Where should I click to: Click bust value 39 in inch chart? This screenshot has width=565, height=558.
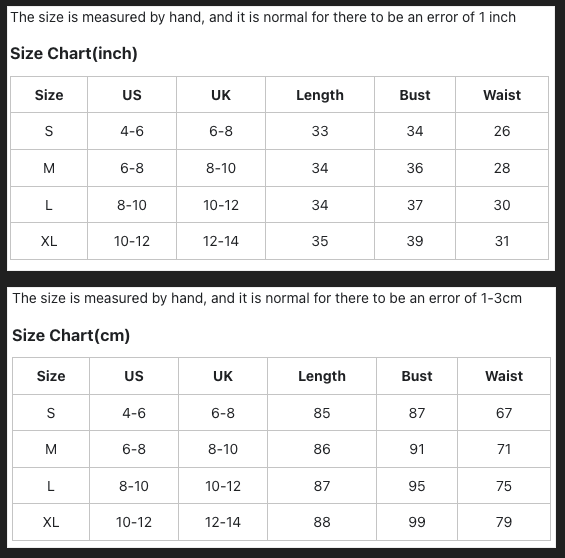pyautogui.click(x=415, y=241)
